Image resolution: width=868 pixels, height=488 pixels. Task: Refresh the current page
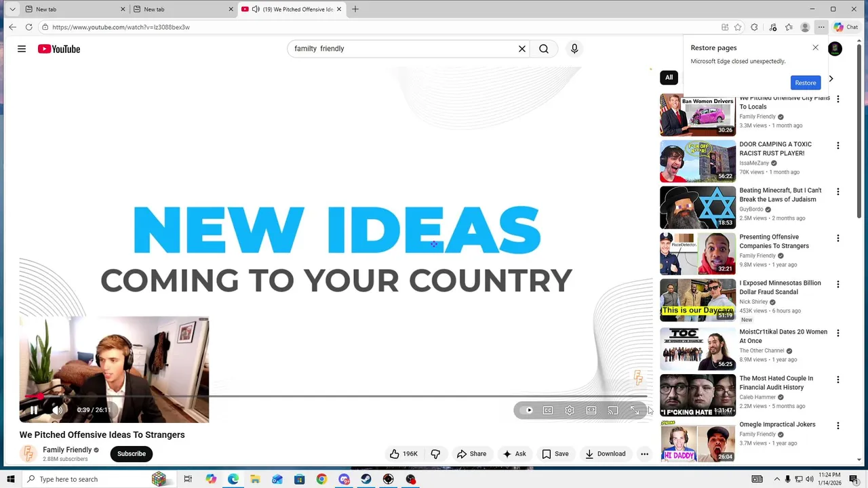28,27
